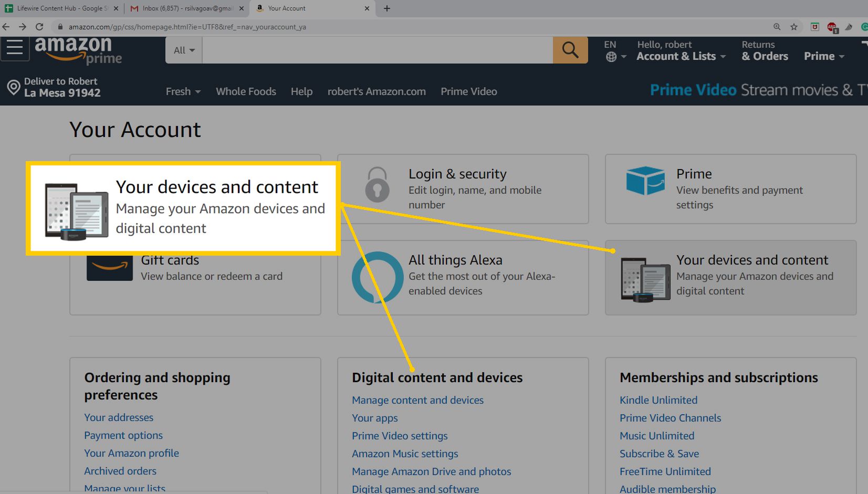Click the zoom magnifier icon in address bar
Screen dimensions: 868x494
[x=777, y=27]
